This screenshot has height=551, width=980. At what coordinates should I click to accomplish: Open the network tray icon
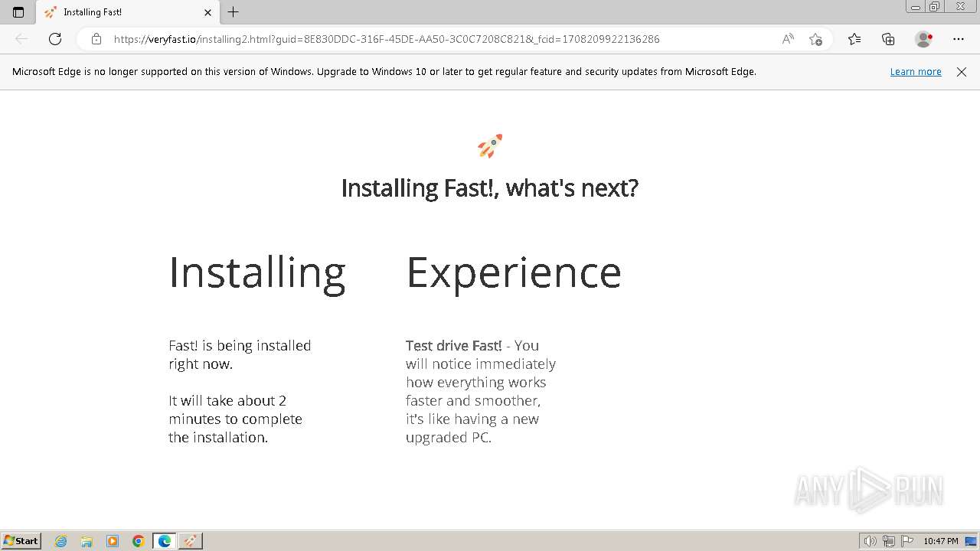pos(889,541)
